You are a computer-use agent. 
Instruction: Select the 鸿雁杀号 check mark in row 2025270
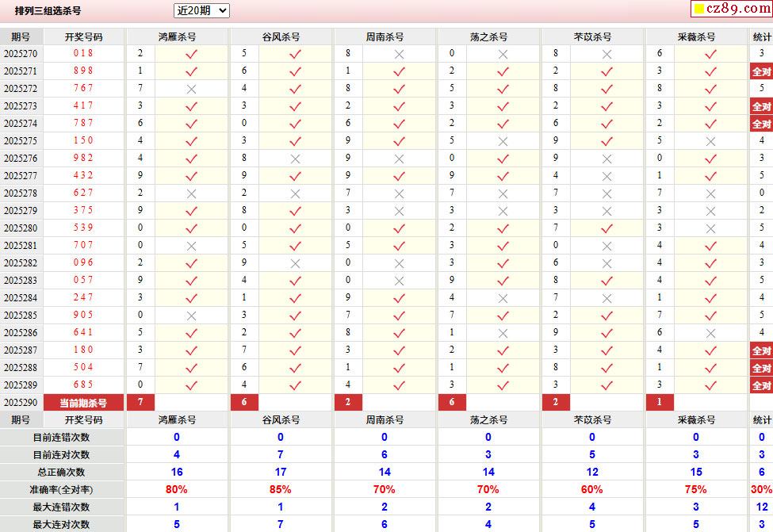[191, 54]
